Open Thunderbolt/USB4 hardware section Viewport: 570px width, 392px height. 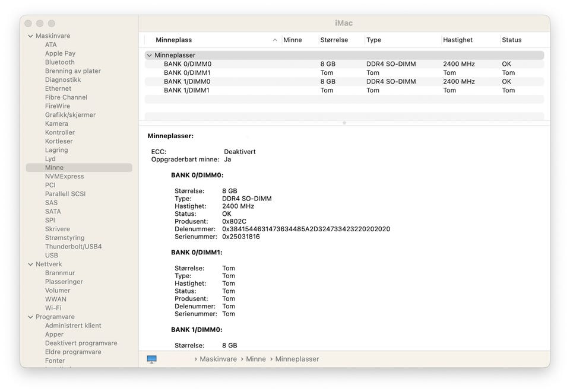pyautogui.click(x=74, y=247)
